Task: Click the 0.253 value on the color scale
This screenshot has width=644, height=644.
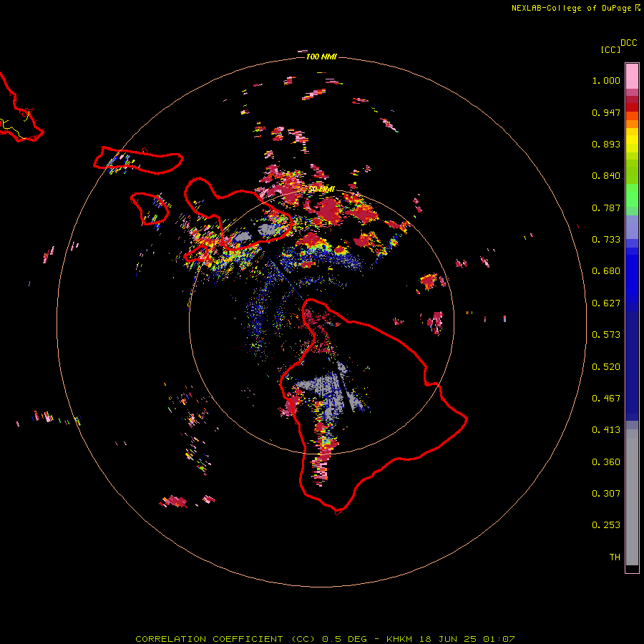Action: coord(606,525)
